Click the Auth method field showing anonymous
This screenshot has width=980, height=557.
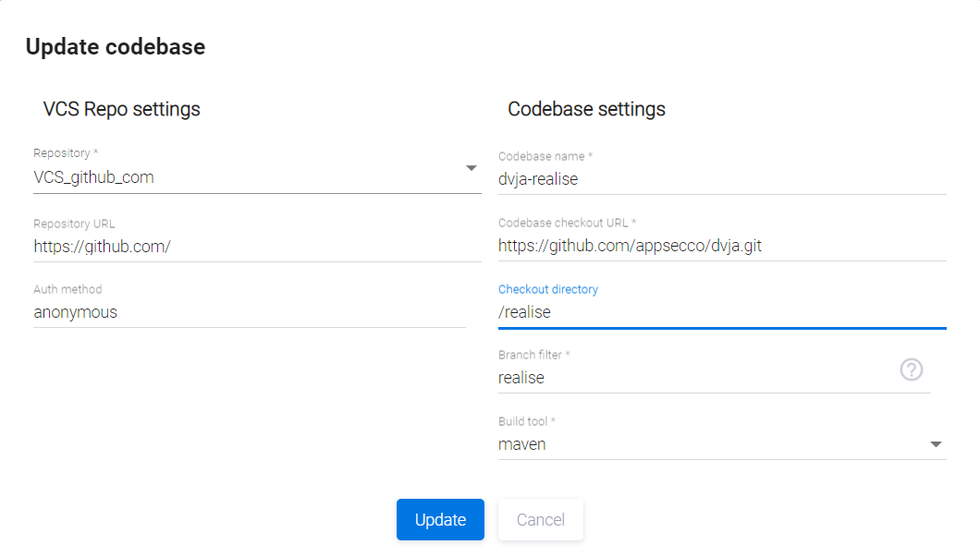(x=250, y=312)
